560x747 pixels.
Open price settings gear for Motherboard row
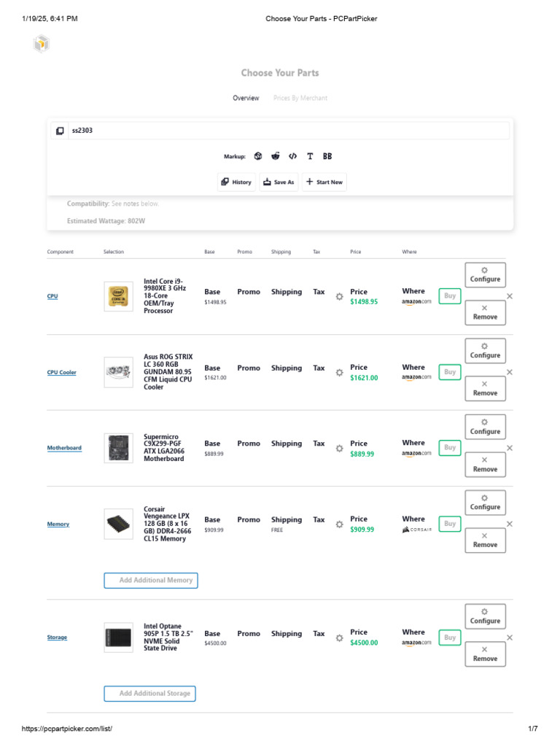coord(339,449)
